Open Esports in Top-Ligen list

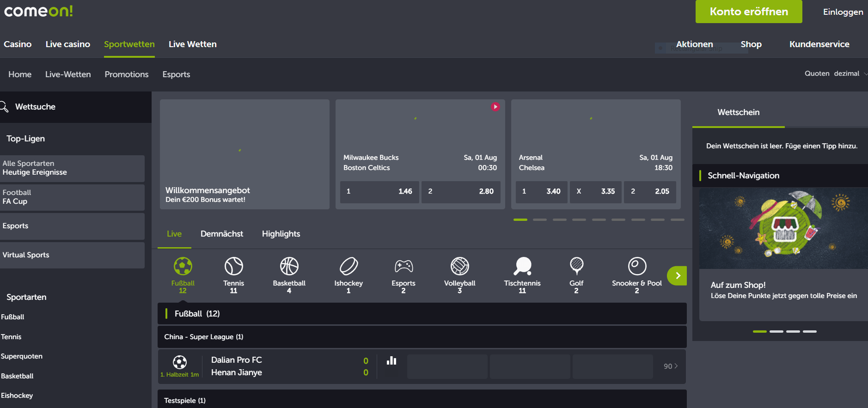click(x=72, y=226)
